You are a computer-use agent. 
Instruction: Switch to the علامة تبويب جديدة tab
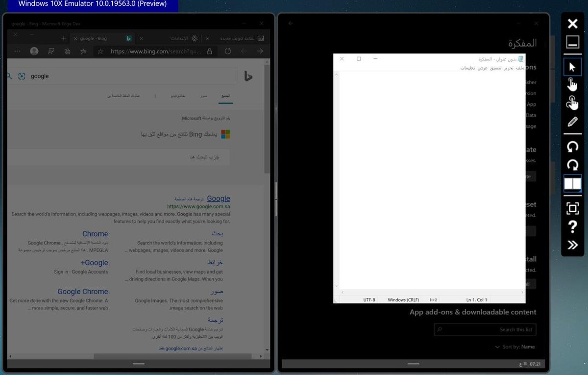point(235,38)
